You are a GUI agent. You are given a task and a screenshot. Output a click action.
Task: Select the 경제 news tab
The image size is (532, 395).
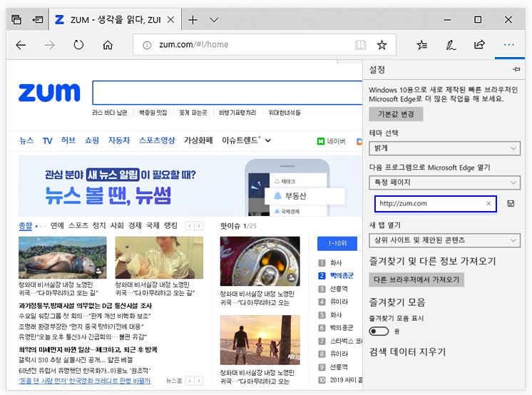tap(135, 225)
